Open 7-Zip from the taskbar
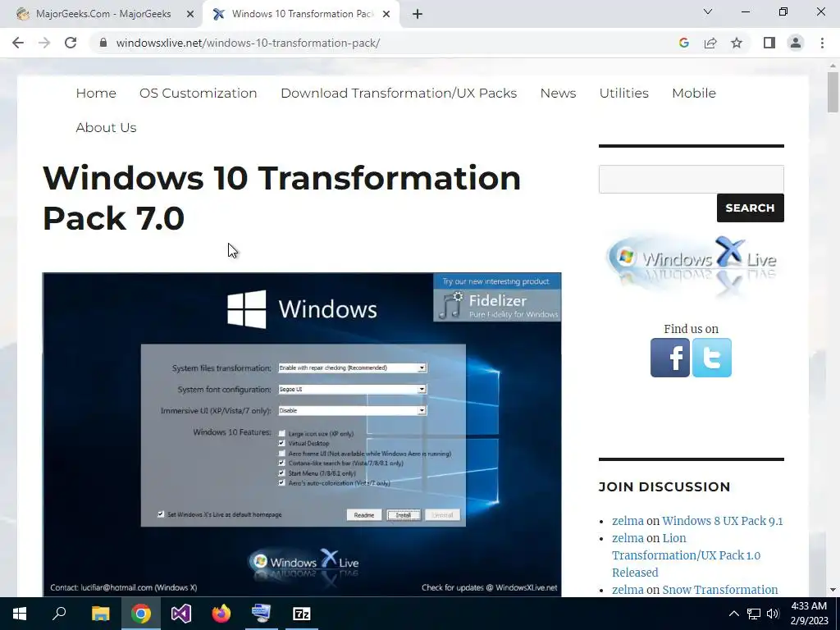The height and width of the screenshot is (630, 840). tap(302, 614)
